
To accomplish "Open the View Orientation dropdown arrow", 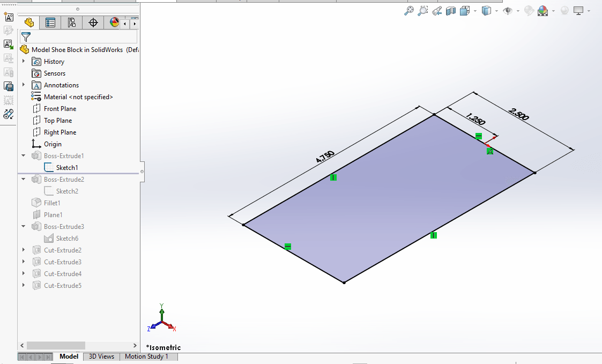I will (x=475, y=11).
